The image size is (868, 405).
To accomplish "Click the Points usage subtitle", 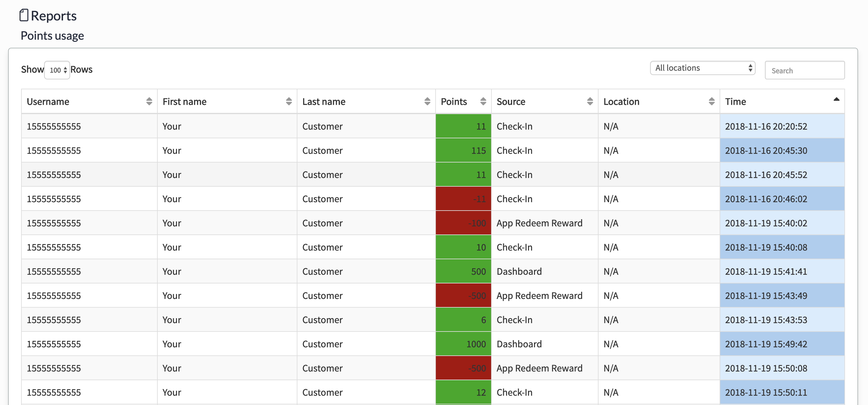I will tap(52, 36).
